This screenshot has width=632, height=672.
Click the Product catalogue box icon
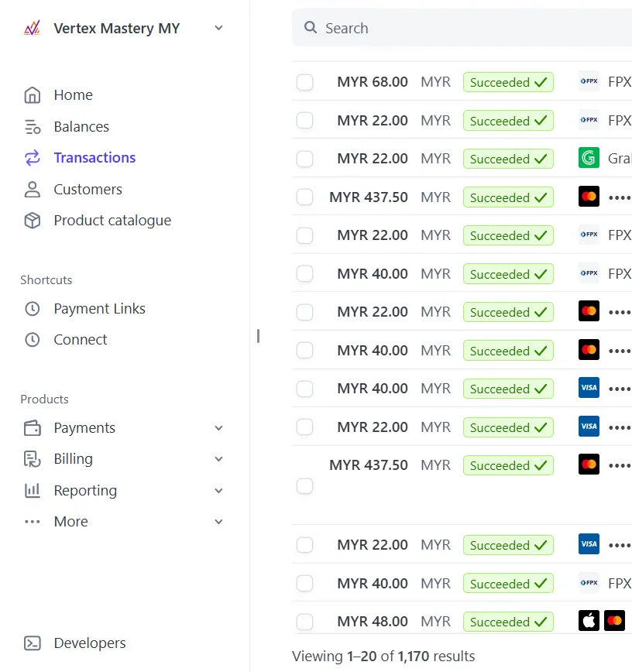click(x=32, y=221)
